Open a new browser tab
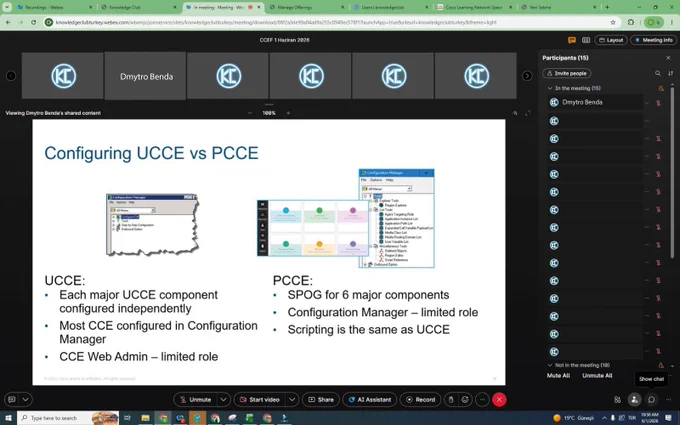680x425 pixels. tap(607, 7)
